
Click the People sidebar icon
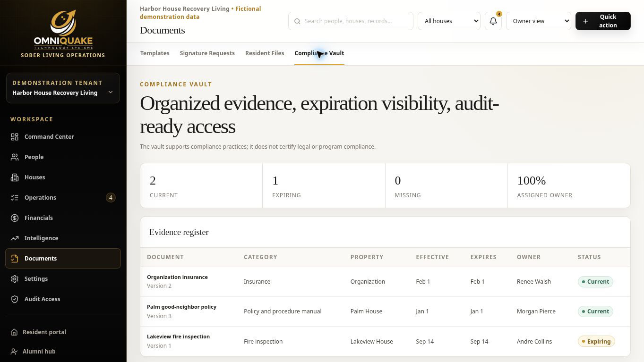(15, 157)
